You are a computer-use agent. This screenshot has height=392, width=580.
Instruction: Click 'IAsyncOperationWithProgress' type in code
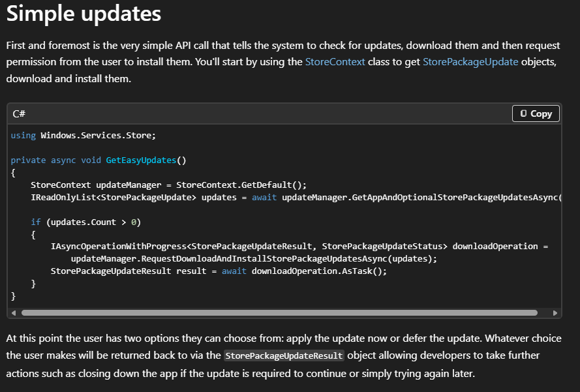(x=119, y=247)
